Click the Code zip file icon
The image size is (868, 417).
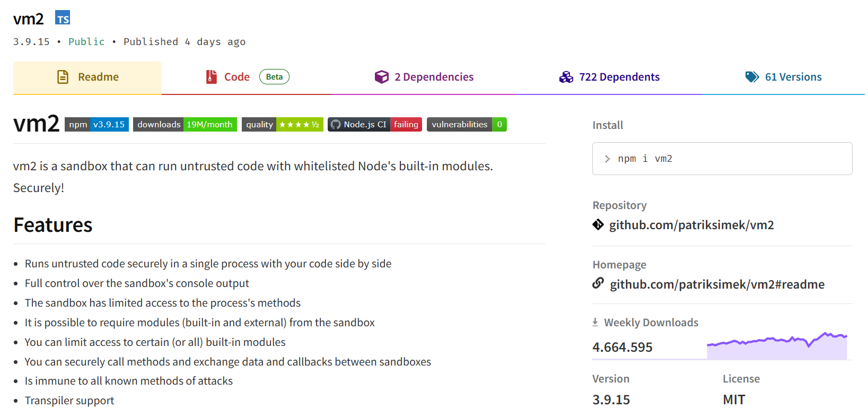point(212,77)
